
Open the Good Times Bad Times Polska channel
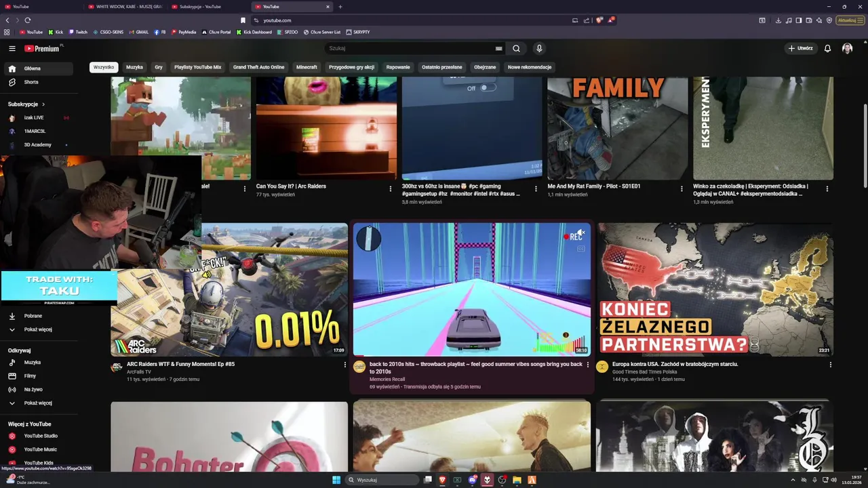click(645, 372)
